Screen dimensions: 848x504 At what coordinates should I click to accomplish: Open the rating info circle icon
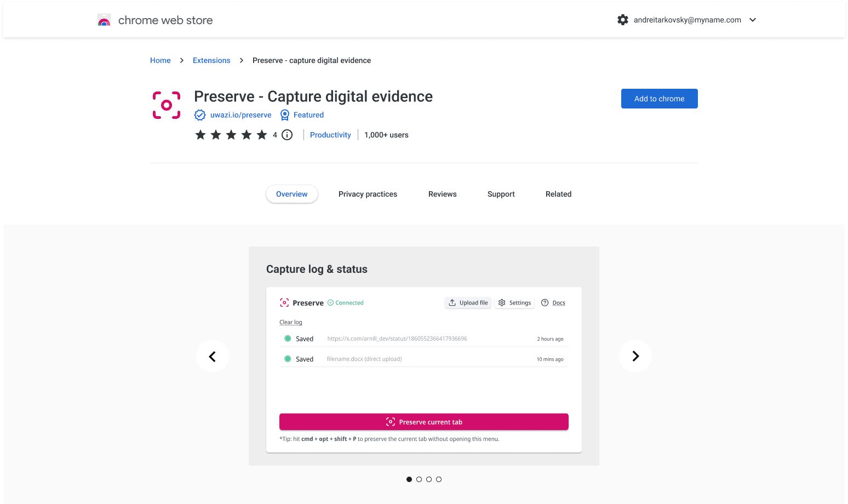click(287, 135)
